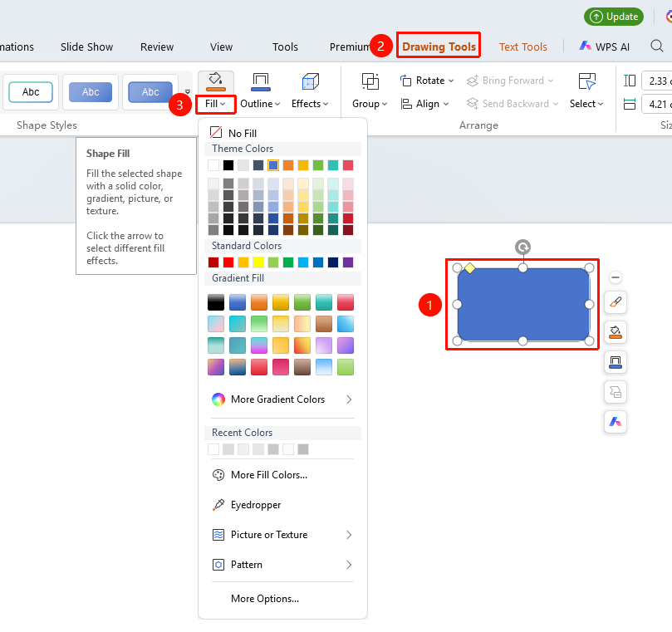Viewport: 672px width, 632px height.
Task: Click the rotation handle above the shape
Action: 522,247
